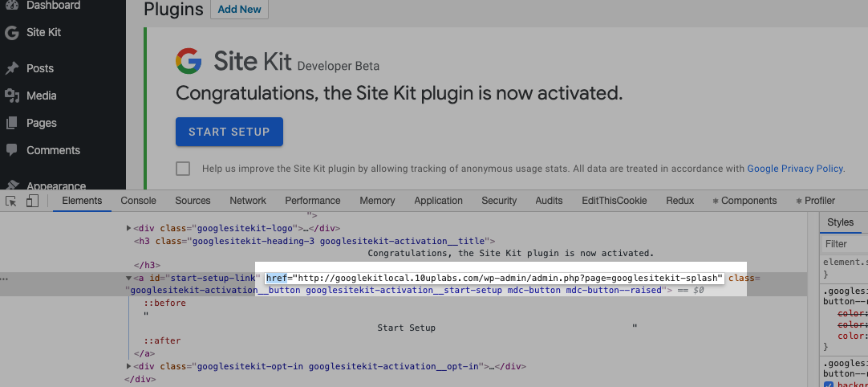
Task: Activate DevTools inspect element picker icon
Action: [11, 201]
